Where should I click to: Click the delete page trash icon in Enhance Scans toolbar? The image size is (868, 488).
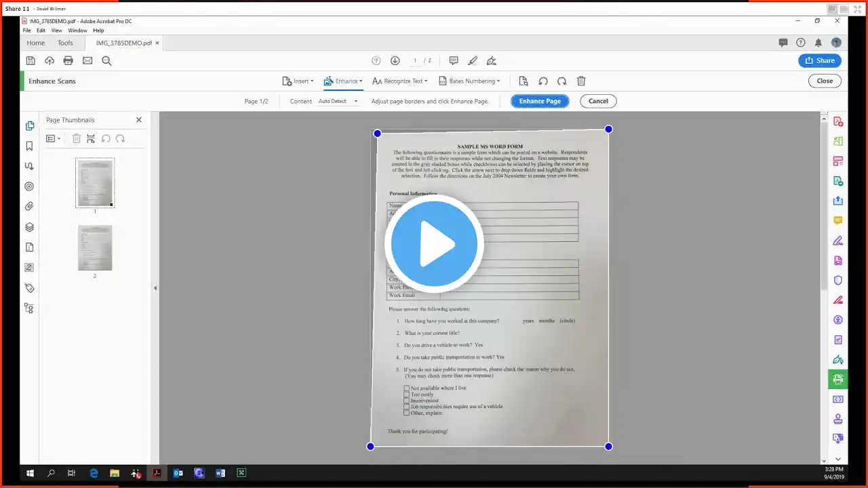(581, 81)
